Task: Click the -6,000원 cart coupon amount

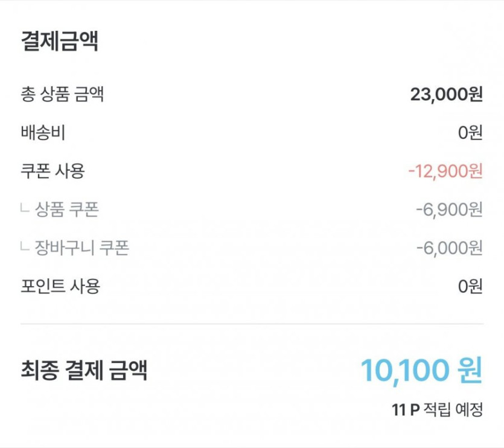Action: [x=449, y=248]
